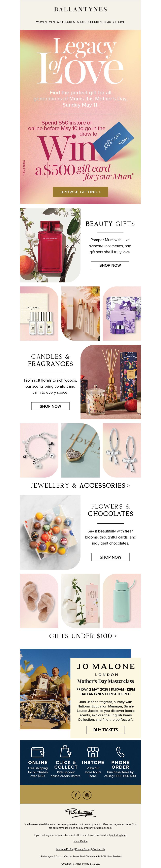The height and width of the screenshot is (868, 161).
Task: Click the Facebook icon in footer
Action: pyautogui.click(x=76, y=795)
